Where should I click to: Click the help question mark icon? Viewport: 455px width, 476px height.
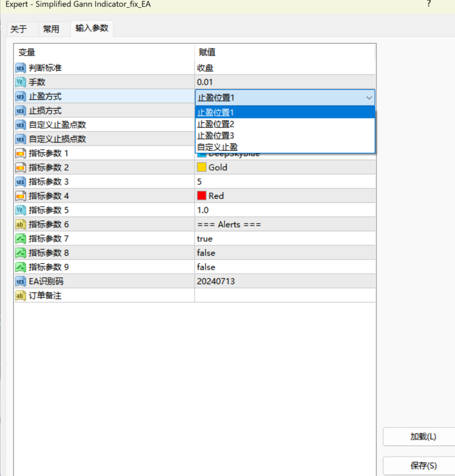[428, 4]
